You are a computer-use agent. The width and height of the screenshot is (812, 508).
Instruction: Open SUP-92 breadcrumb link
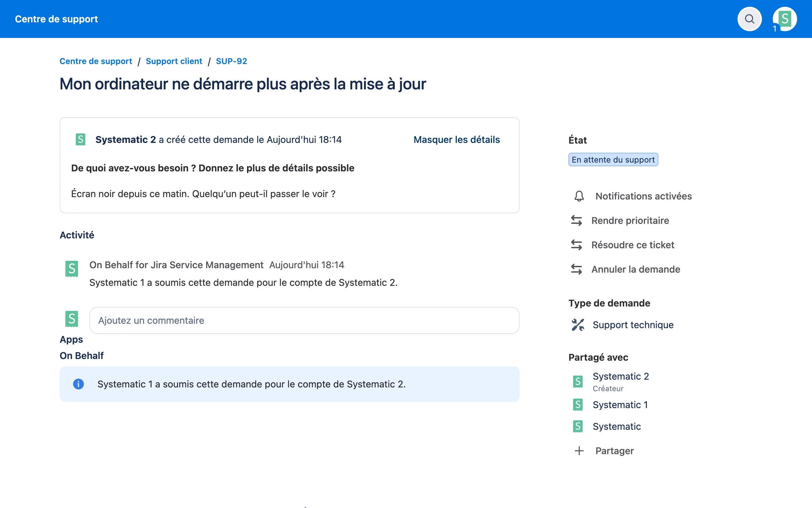point(231,61)
